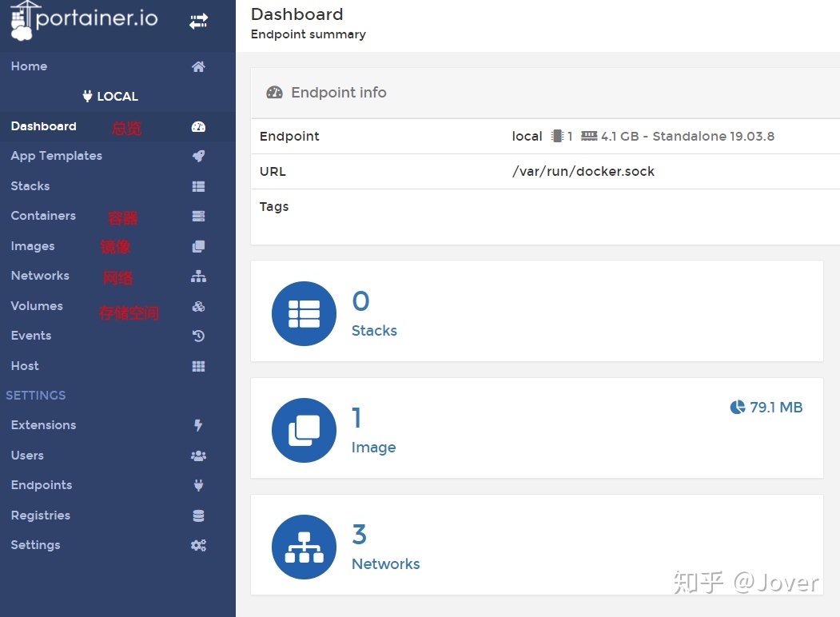Click the Registries database icon
This screenshot has width=840, height=617.
[x=198, y=515]
